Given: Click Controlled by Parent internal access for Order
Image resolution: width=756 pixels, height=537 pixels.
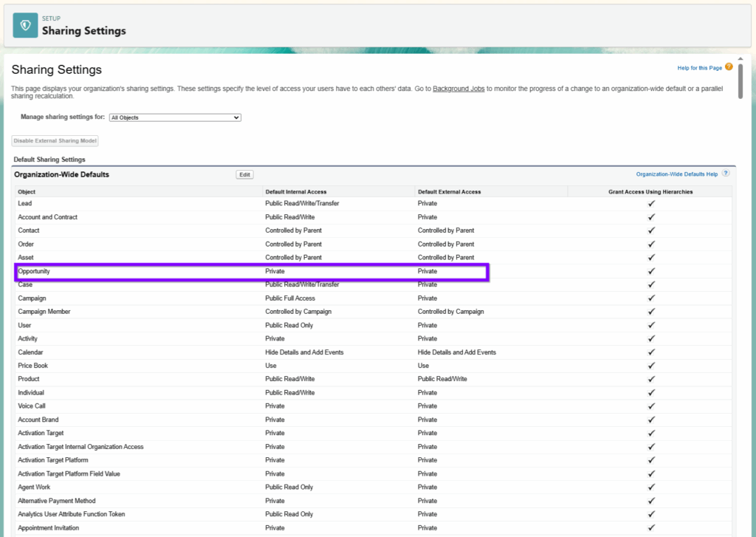Looking at the screenshot, I should (293, 244).
